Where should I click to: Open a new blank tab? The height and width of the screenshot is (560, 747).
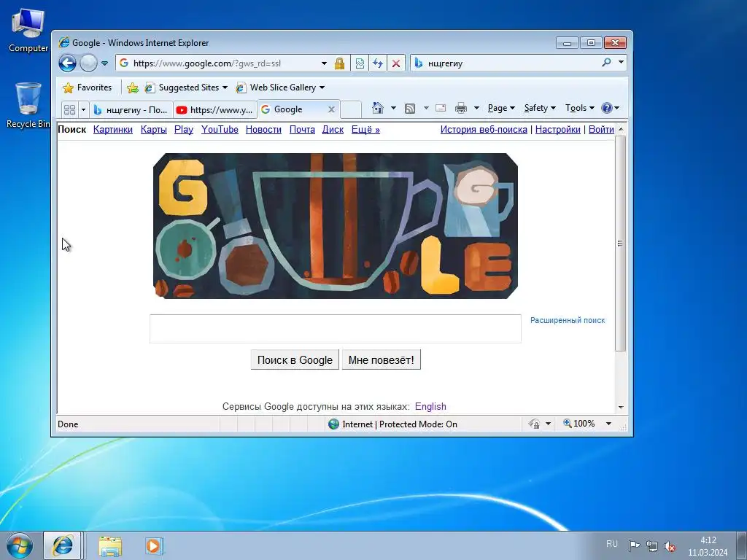coord(351,109)
